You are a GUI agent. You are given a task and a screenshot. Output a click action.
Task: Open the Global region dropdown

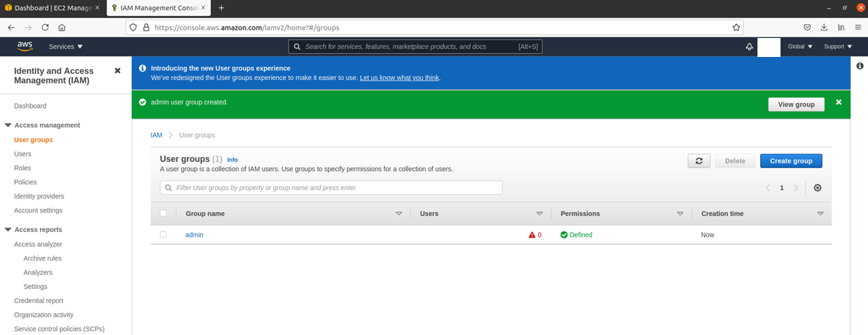(800, 47)
